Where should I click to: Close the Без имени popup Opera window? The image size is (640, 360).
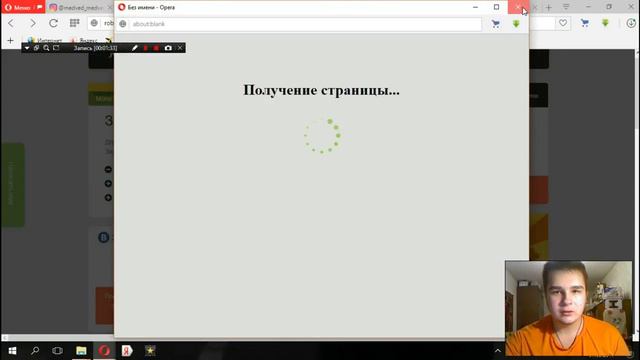click(518, 7)
